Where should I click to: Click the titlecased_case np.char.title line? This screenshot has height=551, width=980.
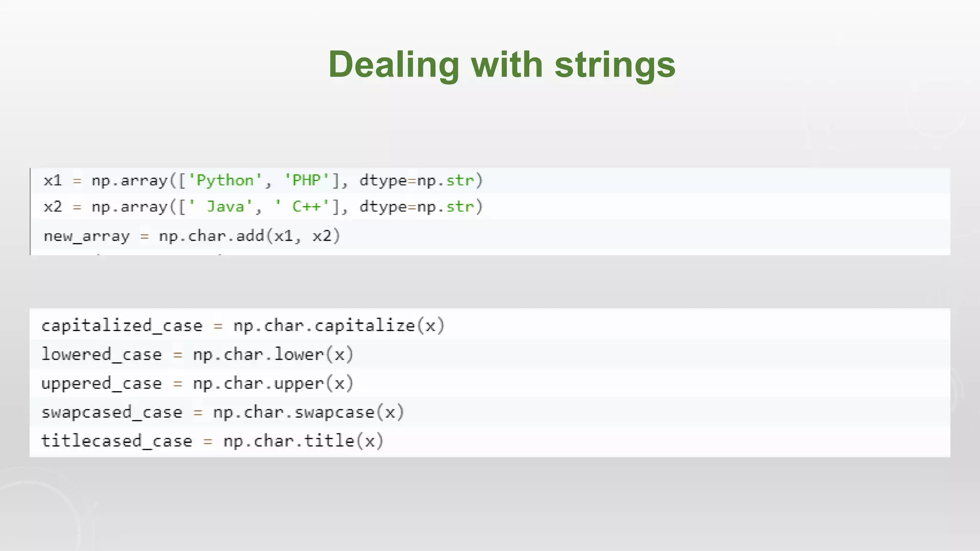tap(212, 441)
